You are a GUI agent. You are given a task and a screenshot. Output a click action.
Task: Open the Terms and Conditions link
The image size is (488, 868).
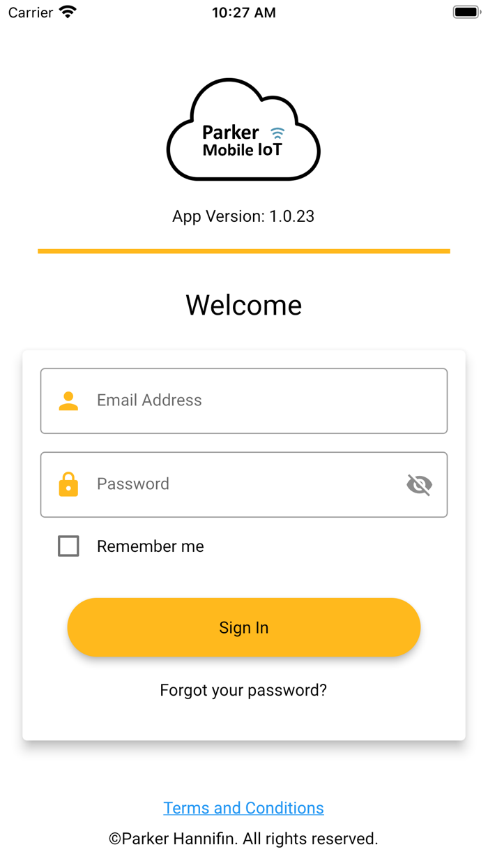(x=243, y=808)
